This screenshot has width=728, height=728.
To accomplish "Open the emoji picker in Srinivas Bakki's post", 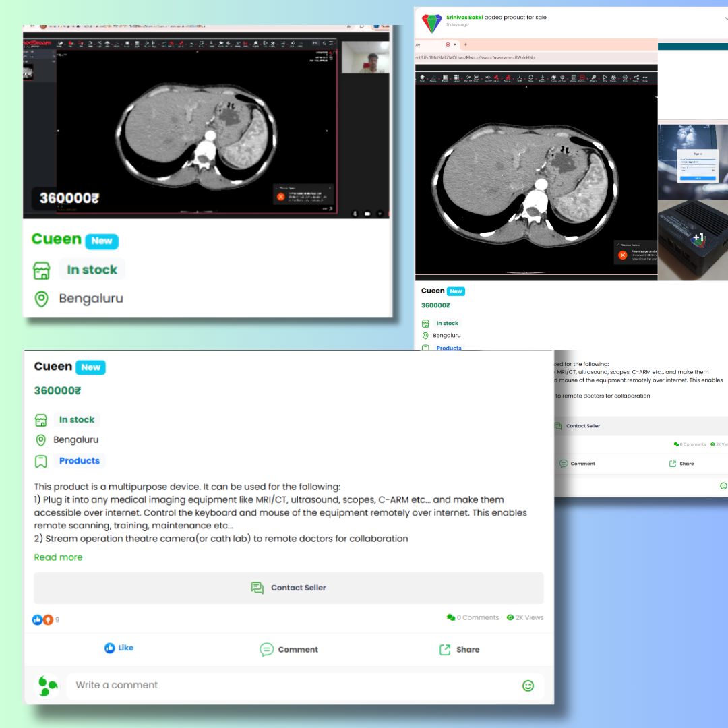I will pos(723,485).
